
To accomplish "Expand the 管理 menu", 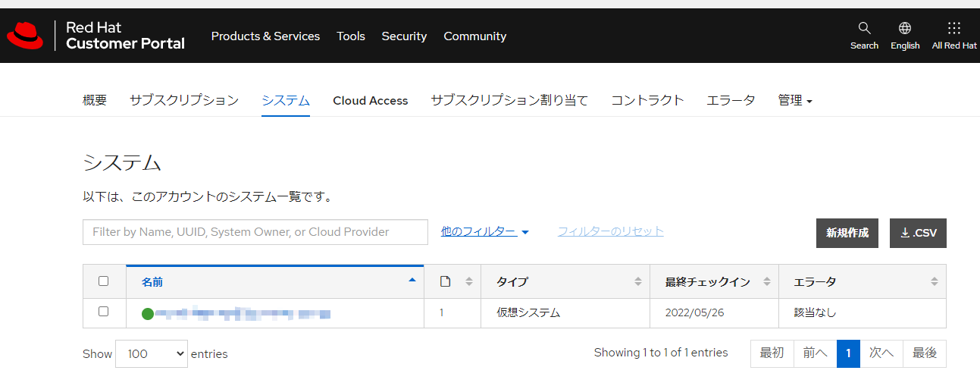I will click(x=795, y=100).
